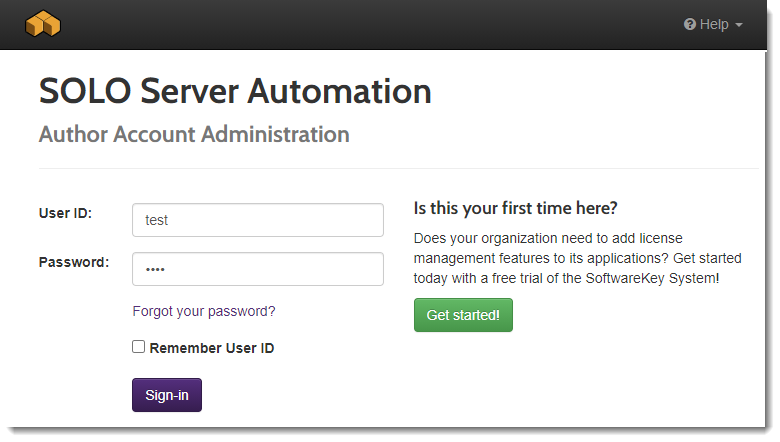Screen dimensions: 780x442
Task: Click the SOLO Server Automation heading
Action: coord(235,91)
